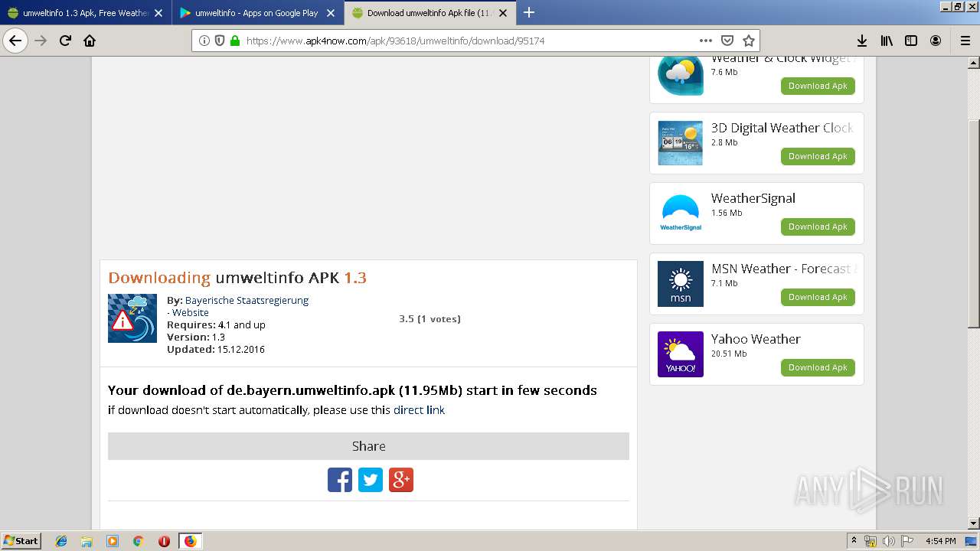View the secure connection padlock
The width and height of the screenshot is (980, 551).
235,41
